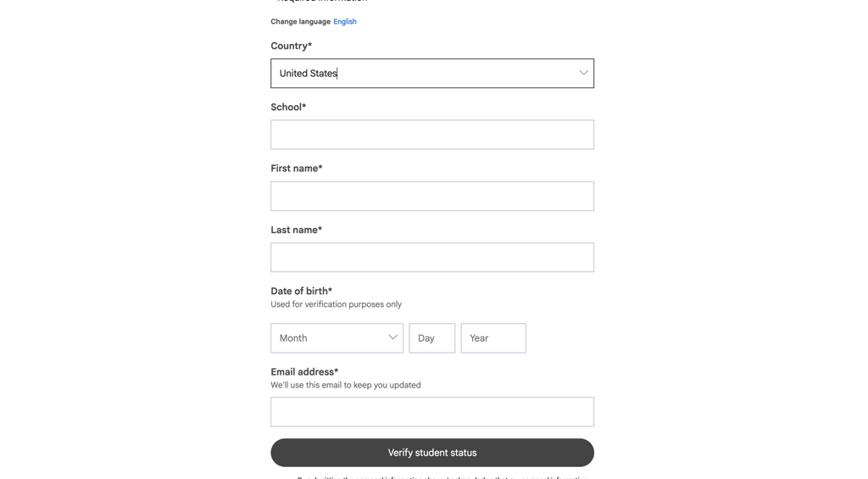Click the Email address* label
This screenshot has height=479, width=868.
point(304,371)
